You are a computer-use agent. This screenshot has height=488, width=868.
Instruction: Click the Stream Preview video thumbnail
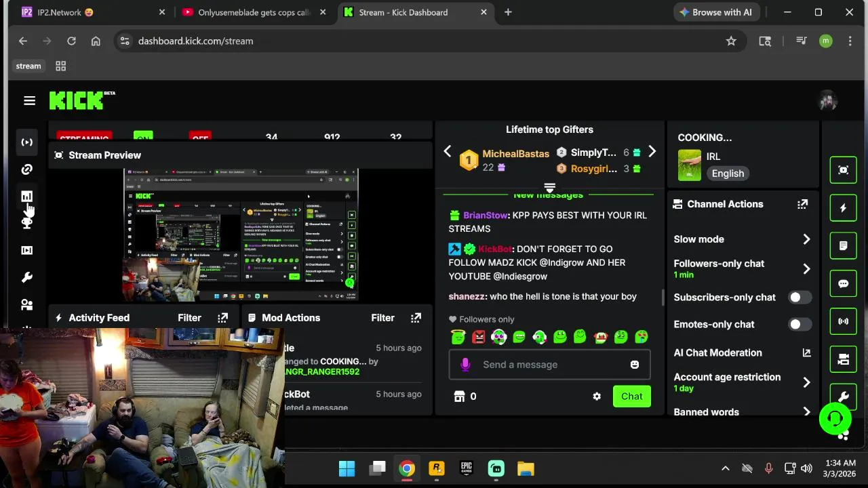coord(241,235)
